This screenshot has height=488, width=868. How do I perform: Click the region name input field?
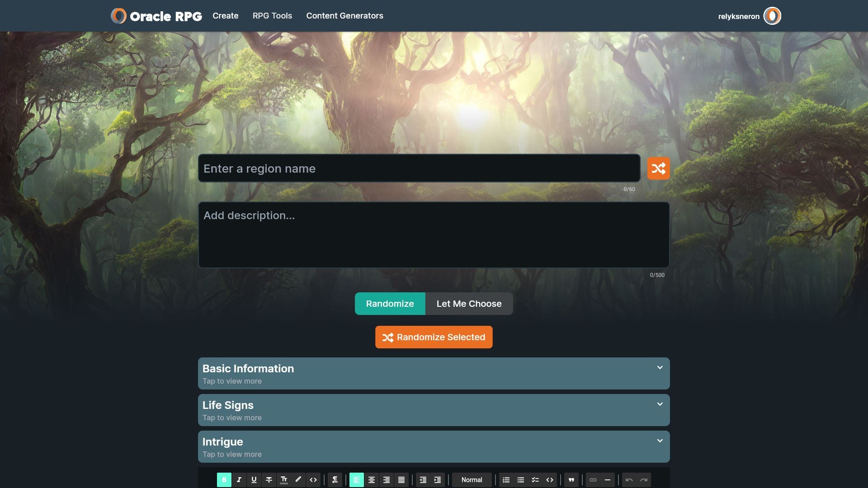(x=419, y=169)
